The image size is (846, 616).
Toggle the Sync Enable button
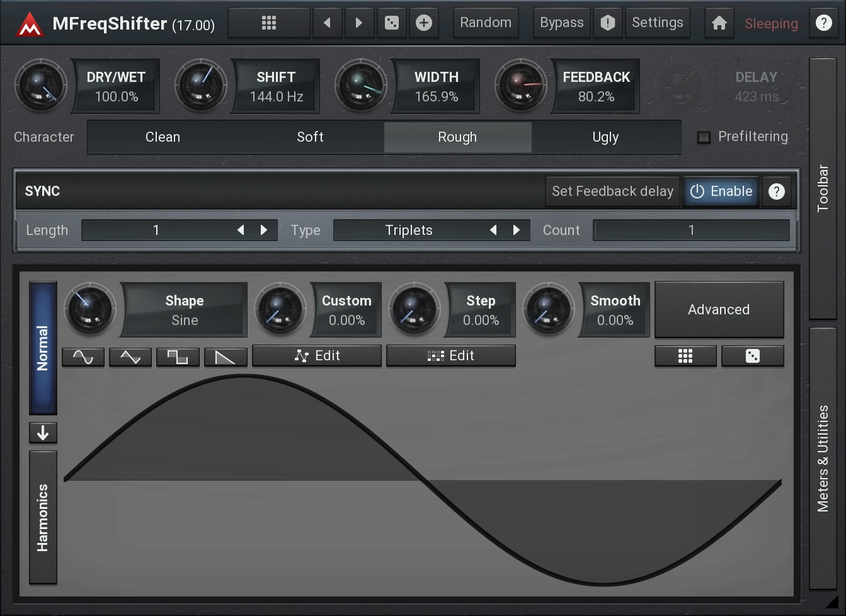point(721,191)
